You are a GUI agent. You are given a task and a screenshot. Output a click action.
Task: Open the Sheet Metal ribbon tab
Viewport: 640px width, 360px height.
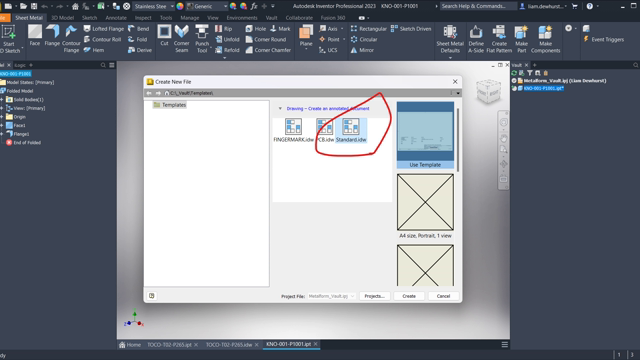[x=29, y=18]
